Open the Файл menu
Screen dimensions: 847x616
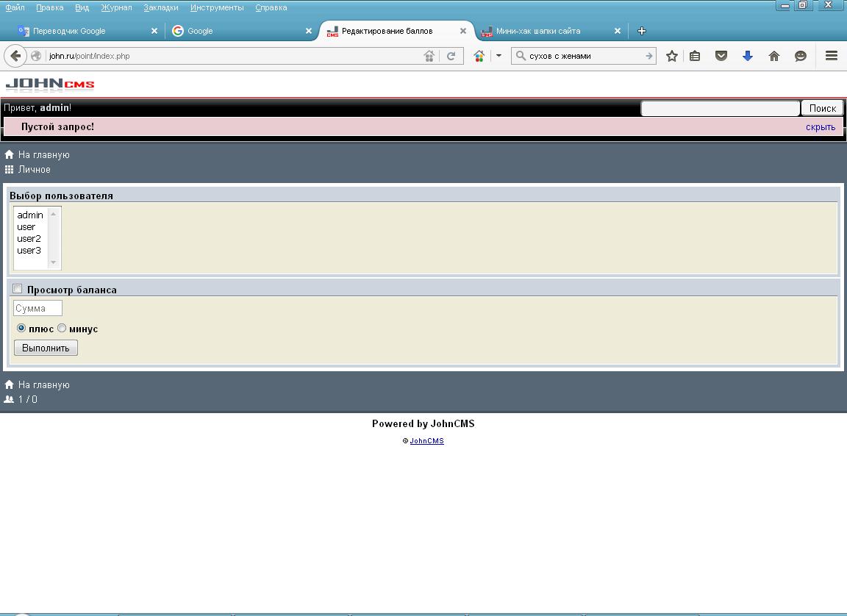click(x=15, y=7)
